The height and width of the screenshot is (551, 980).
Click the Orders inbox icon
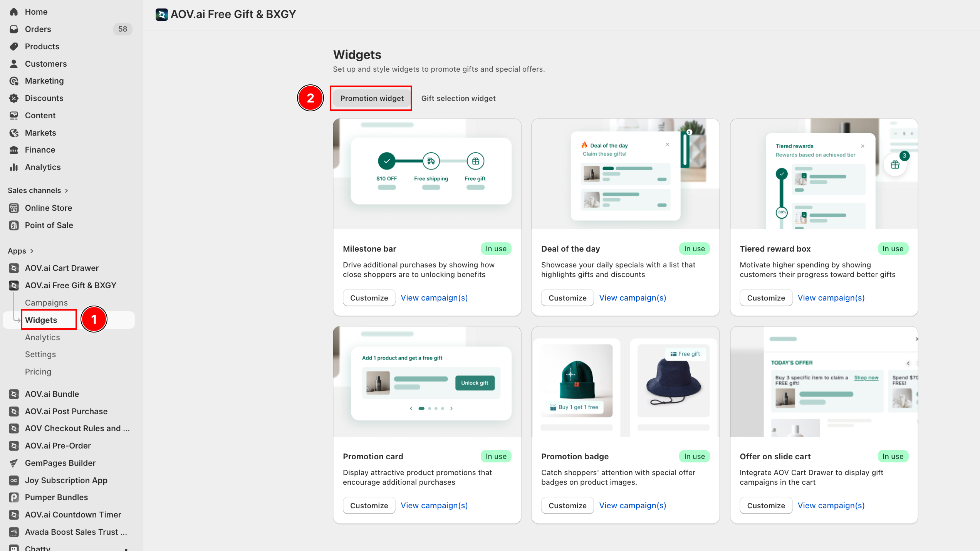(14, 29)
